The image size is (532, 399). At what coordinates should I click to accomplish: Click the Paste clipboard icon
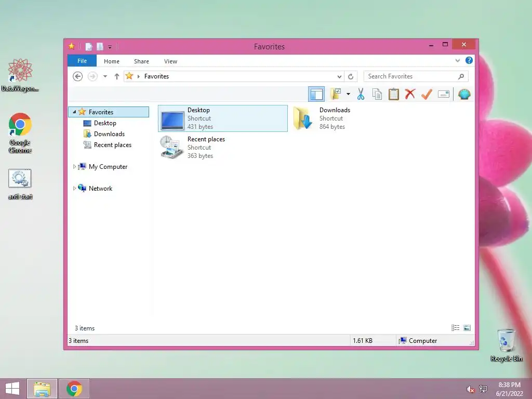click(394, 94)
